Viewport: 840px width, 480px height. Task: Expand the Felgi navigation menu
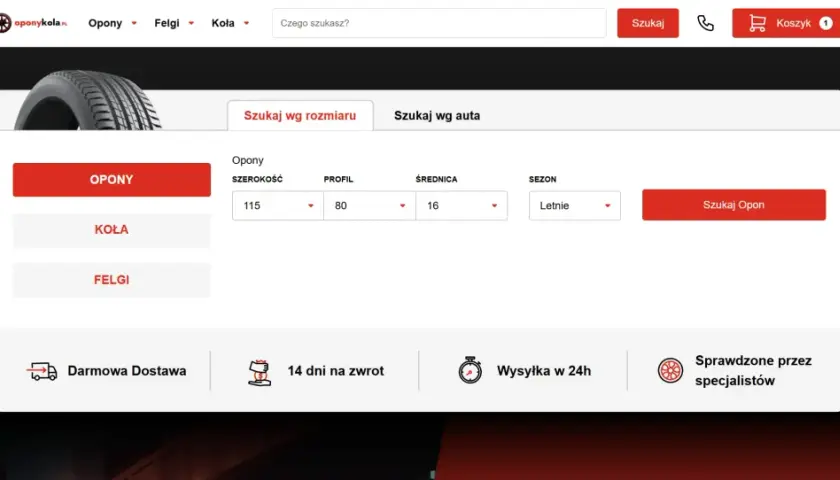[x=174, y=23]
